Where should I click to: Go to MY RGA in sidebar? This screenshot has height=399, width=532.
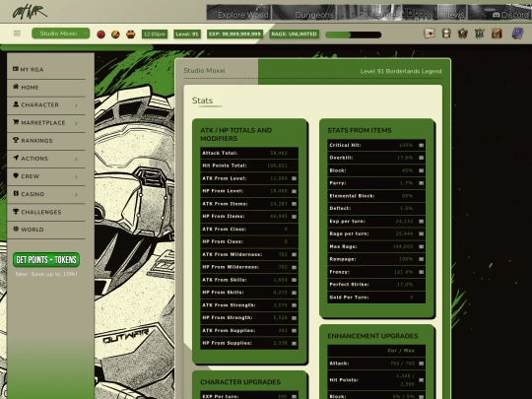46,70
